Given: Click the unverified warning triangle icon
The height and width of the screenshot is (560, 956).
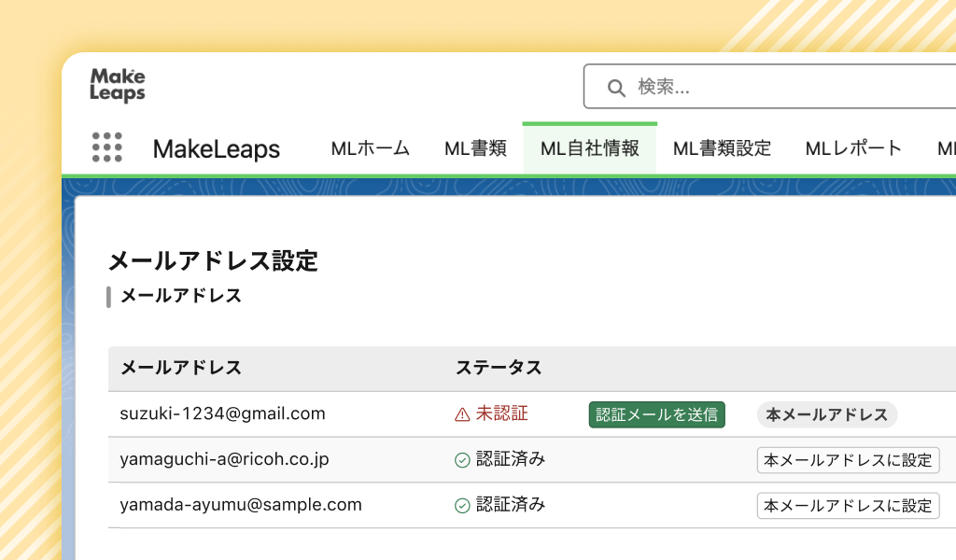Looking at the screenshot, I should 462,415.
